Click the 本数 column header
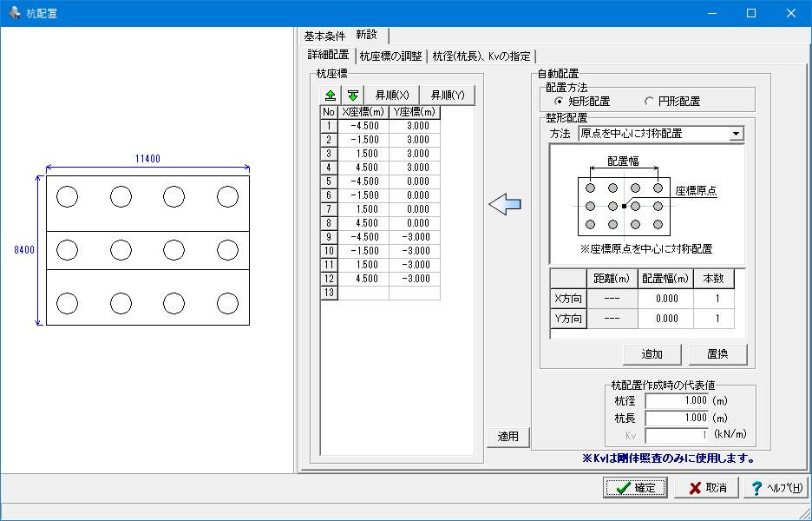 coord(714,279)
